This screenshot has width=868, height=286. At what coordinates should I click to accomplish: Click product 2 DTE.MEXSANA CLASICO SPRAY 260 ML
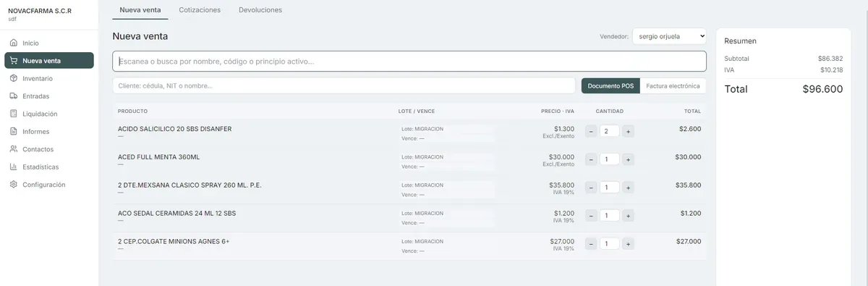190,185
